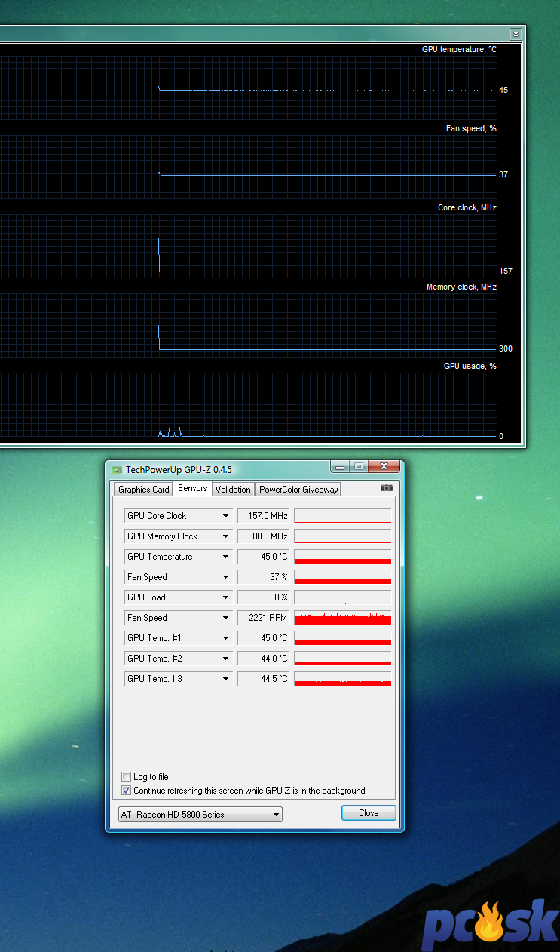The width and height of the screenshot is (560, 952).
Task: Click the 44.0 °C Temp. #2 value
Action: tap(264, 659)
